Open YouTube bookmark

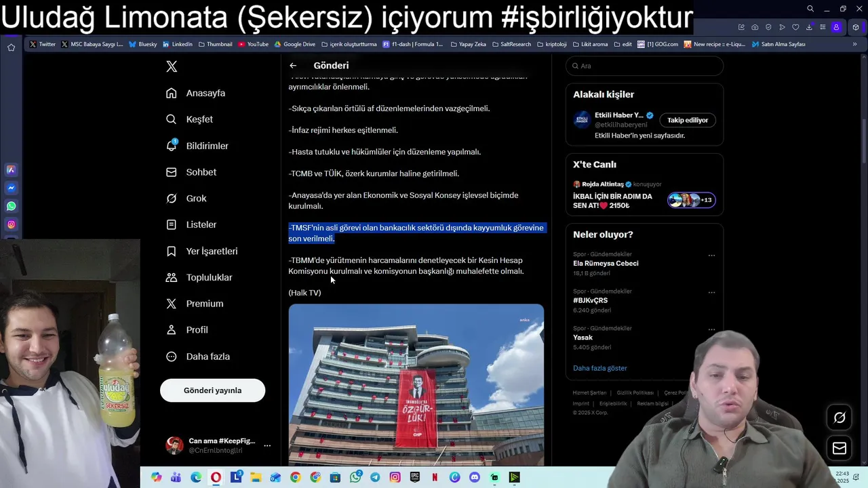pos(253,44)
